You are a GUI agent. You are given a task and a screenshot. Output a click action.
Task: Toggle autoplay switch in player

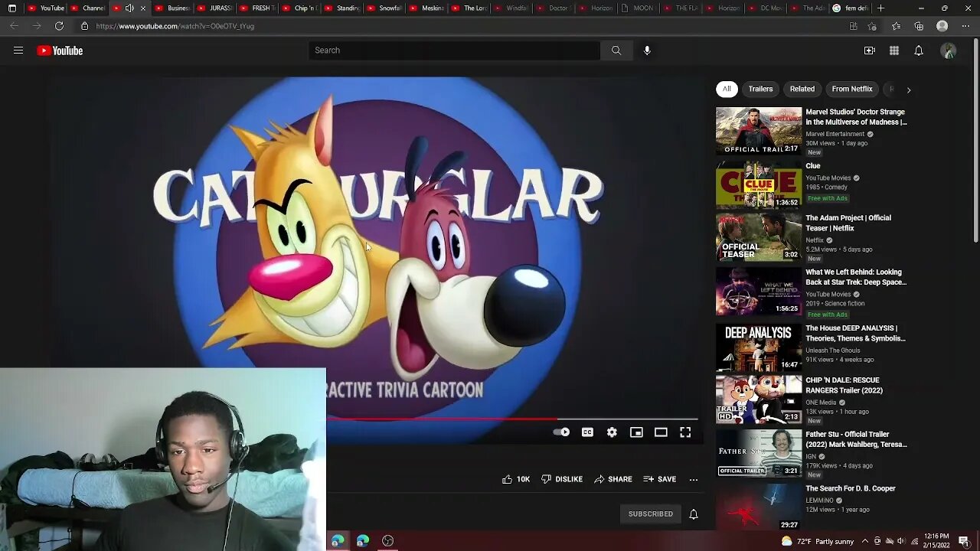point(561,432)
